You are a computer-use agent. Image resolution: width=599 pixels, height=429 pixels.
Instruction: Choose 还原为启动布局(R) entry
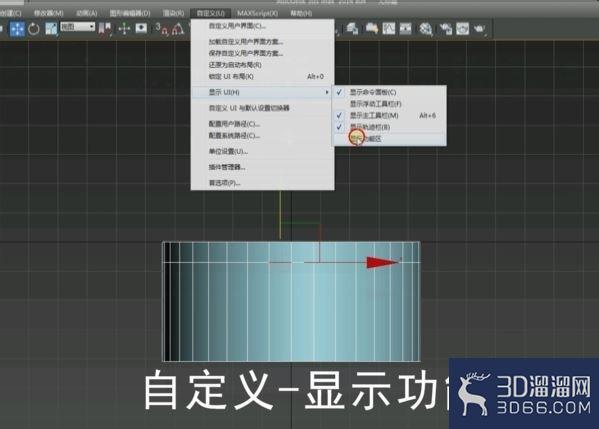click(262, 65)
